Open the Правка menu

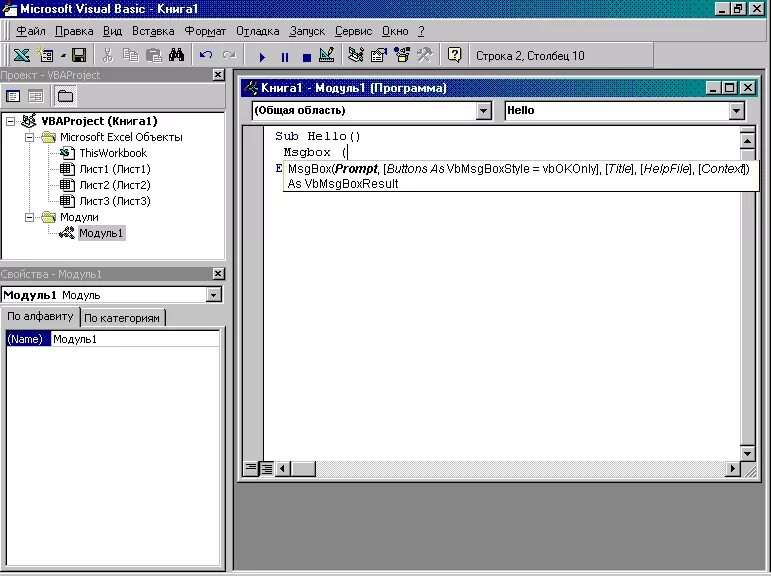(74, 31)
